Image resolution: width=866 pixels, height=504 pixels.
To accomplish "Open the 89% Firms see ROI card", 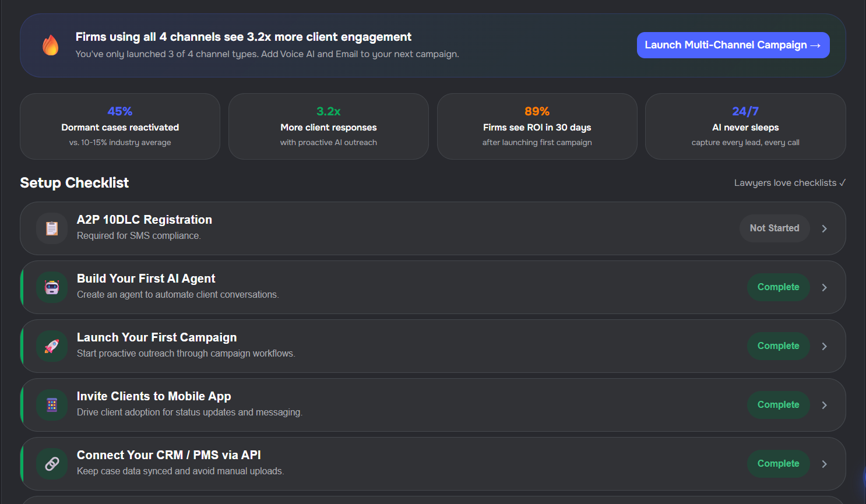I will coord(537,126).
